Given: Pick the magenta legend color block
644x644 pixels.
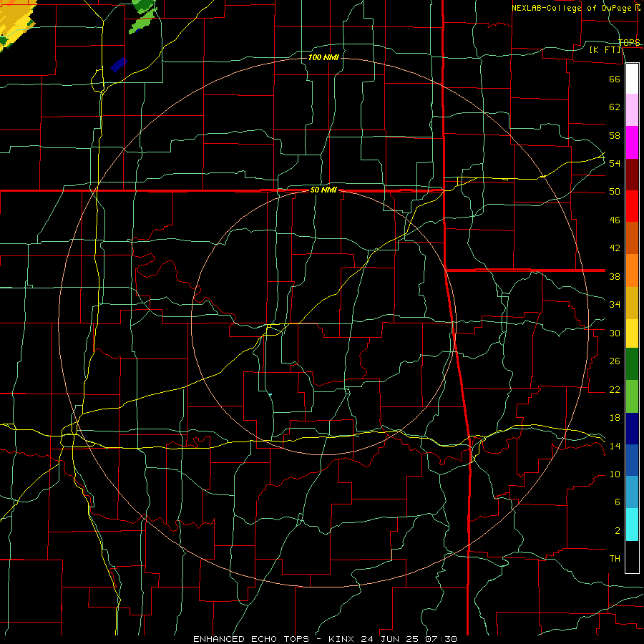Looking at the screenshot, I should 632,142.
